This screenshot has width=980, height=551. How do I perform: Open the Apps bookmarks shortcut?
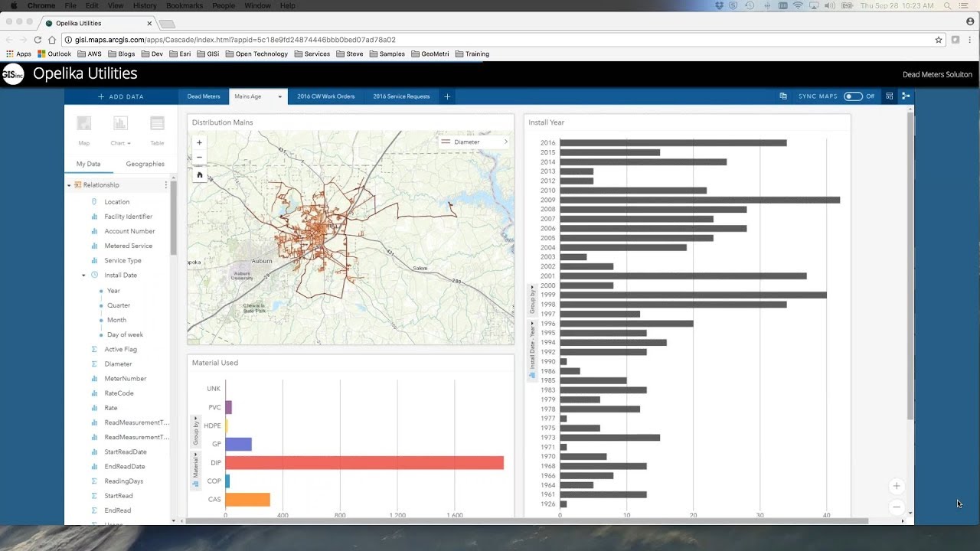coord(19,54)
